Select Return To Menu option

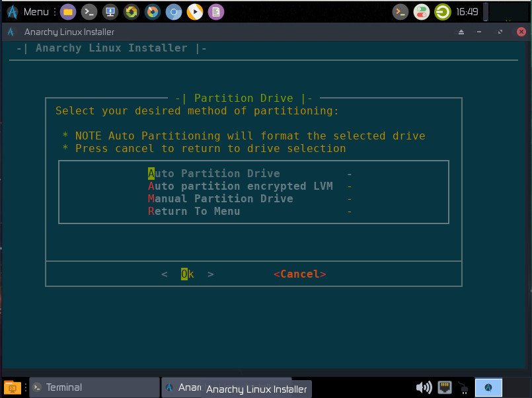(x=194, y=211)
